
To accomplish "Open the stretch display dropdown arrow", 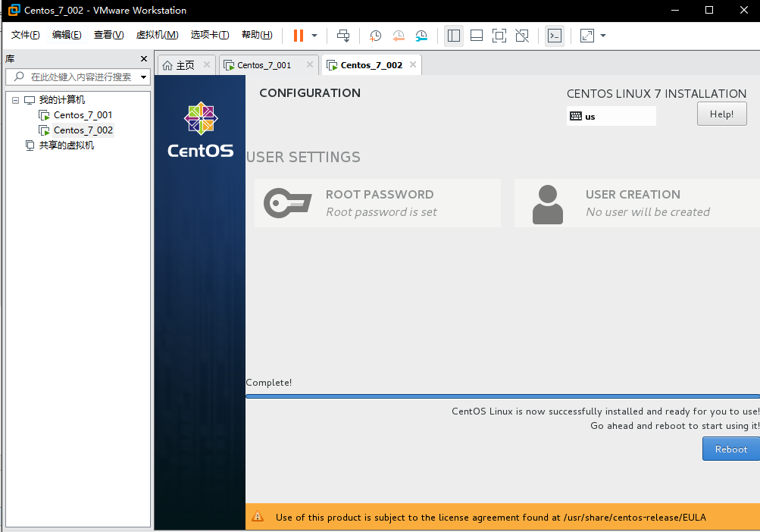I will (x=603, y=36).
